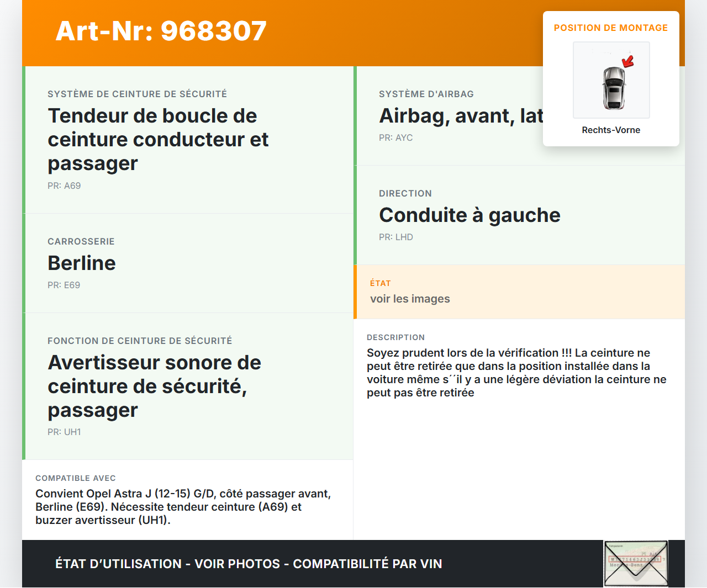Click the orange PR: AYC label
The height and width of the screenshot is (588, 707).
point(395,137)
